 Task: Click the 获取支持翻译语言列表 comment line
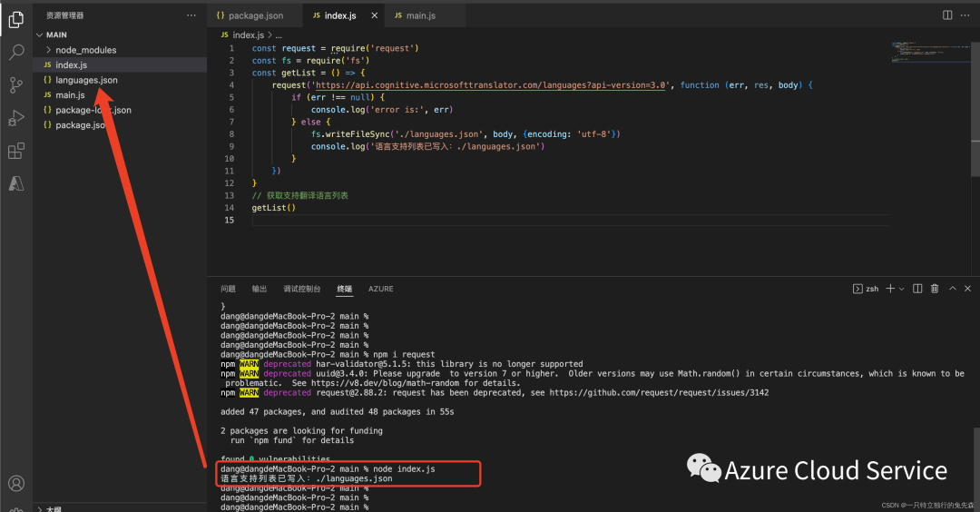[x=300, y=196]
